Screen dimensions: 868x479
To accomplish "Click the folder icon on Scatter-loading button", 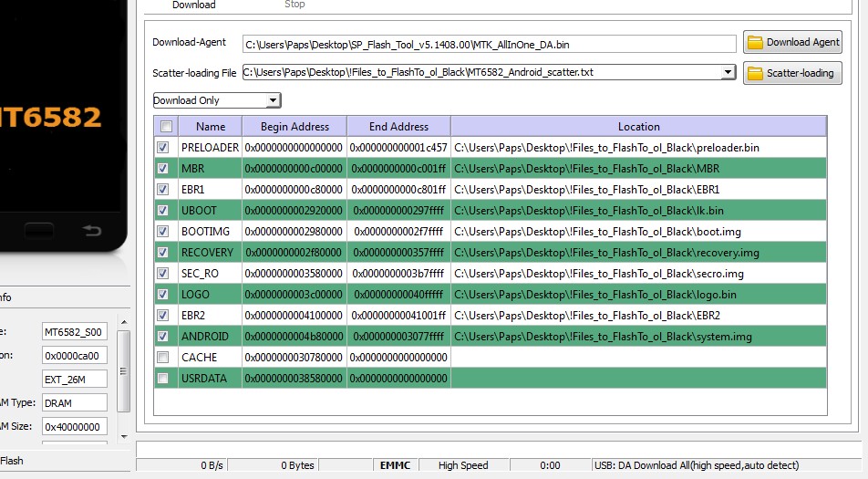I will 755,73.
